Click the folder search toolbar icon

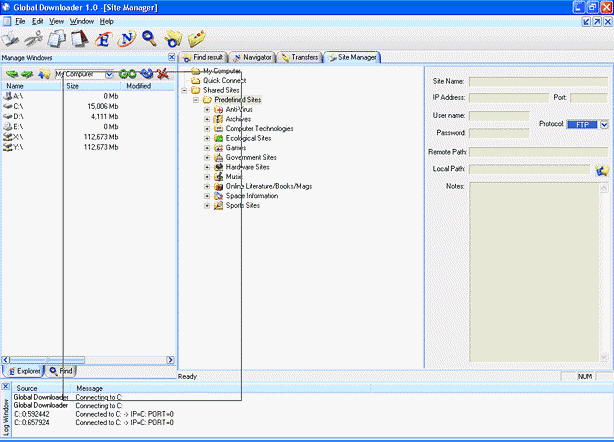tap(173, 39)
